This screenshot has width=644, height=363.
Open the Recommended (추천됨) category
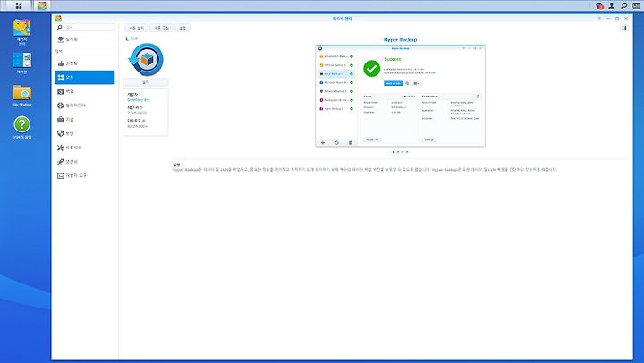(85, 63)
